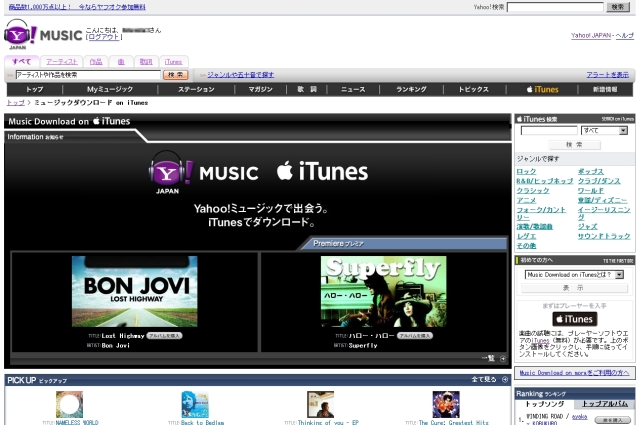640x425 pixels.
Task: Open the 新譜情報 navigation item
Action: [605, 89]
